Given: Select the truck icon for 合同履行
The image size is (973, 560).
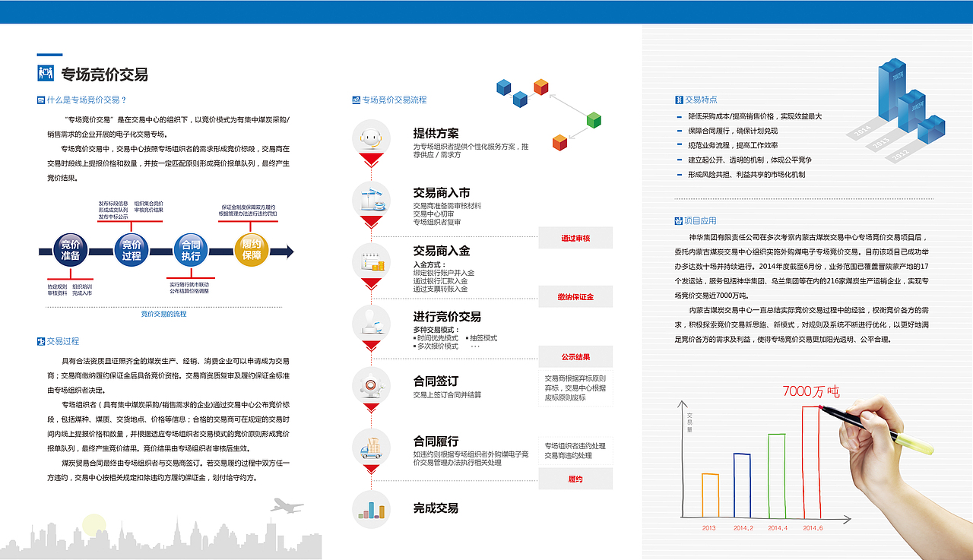Looking at the screenshot, I should [371, 448].
